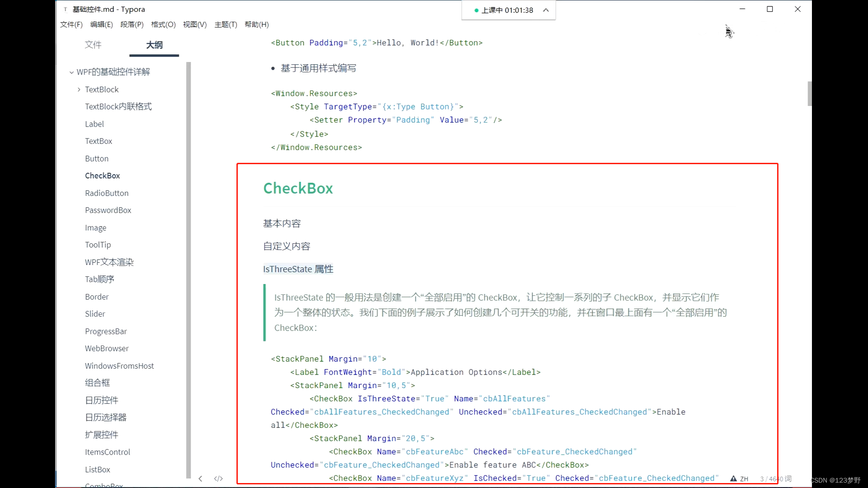Place cursor in 基本内容 line
Image resolution: width=868 pixels, height=488 pixels.
click(x=282, y=223)
